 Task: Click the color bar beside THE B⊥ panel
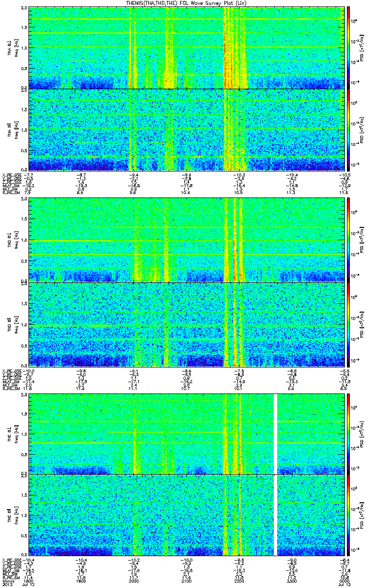pyautogui.click(x=348, y=433)
